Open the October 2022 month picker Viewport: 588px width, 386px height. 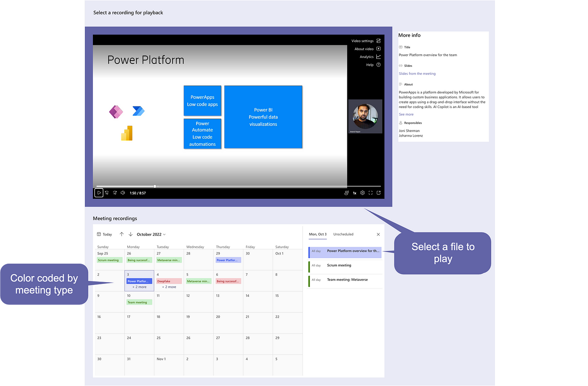point(151,235)
